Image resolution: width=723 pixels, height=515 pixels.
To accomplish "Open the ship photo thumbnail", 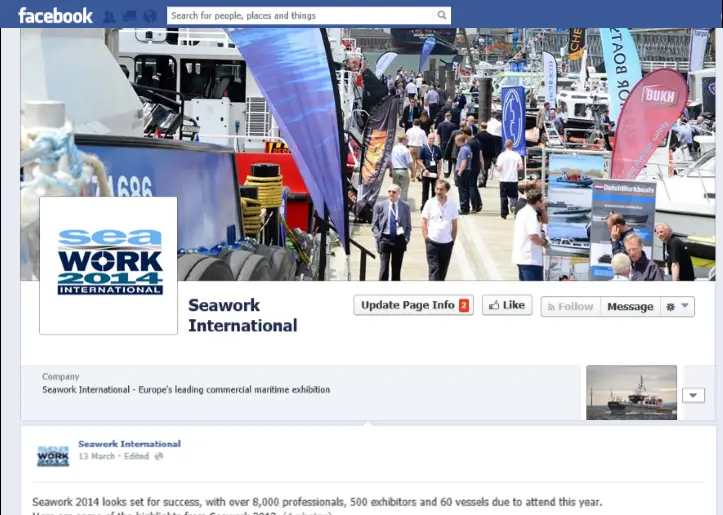I will point(631,392).
